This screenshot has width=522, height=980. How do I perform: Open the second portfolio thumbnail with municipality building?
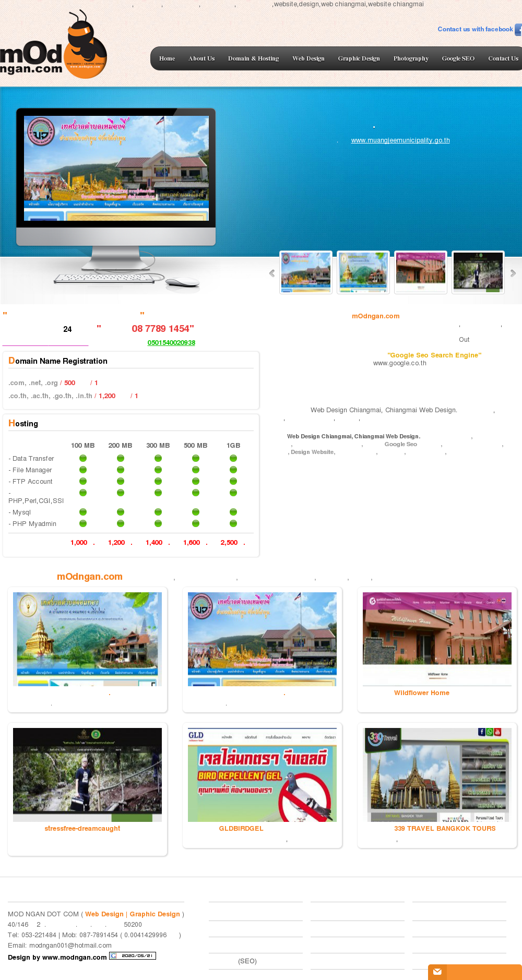262,639
